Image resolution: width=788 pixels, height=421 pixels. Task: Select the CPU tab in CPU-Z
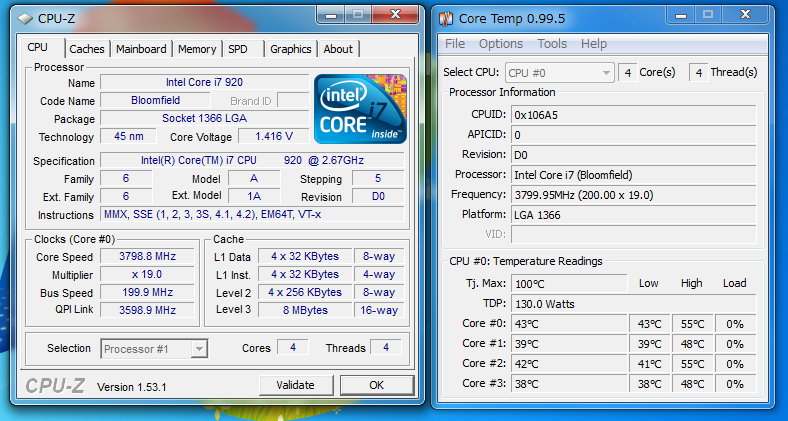pos(38,47)
